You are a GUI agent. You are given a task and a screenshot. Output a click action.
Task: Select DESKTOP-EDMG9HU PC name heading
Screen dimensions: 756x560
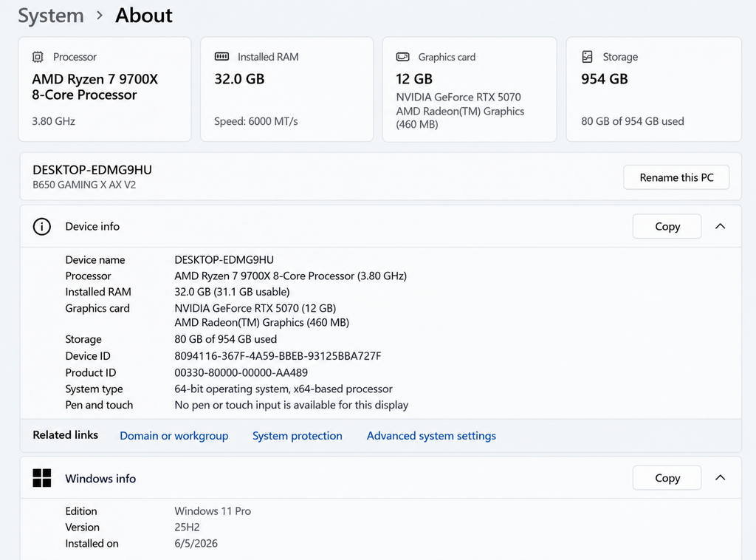92,170
